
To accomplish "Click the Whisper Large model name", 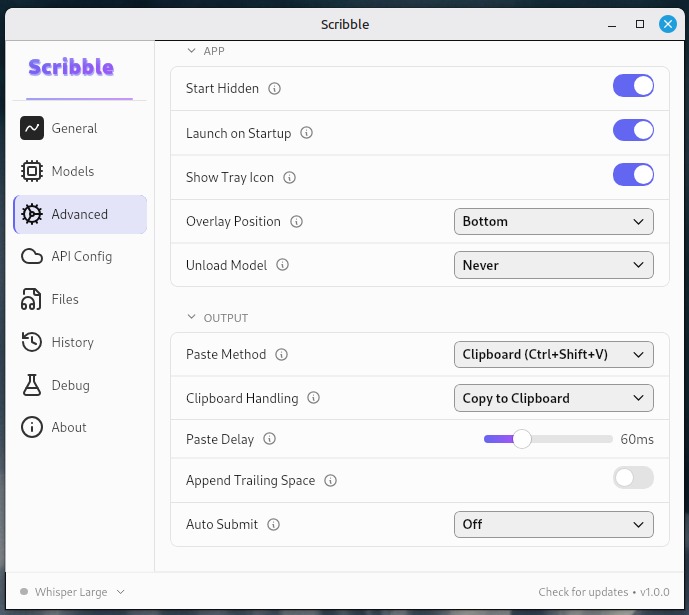I will point(71,592).
